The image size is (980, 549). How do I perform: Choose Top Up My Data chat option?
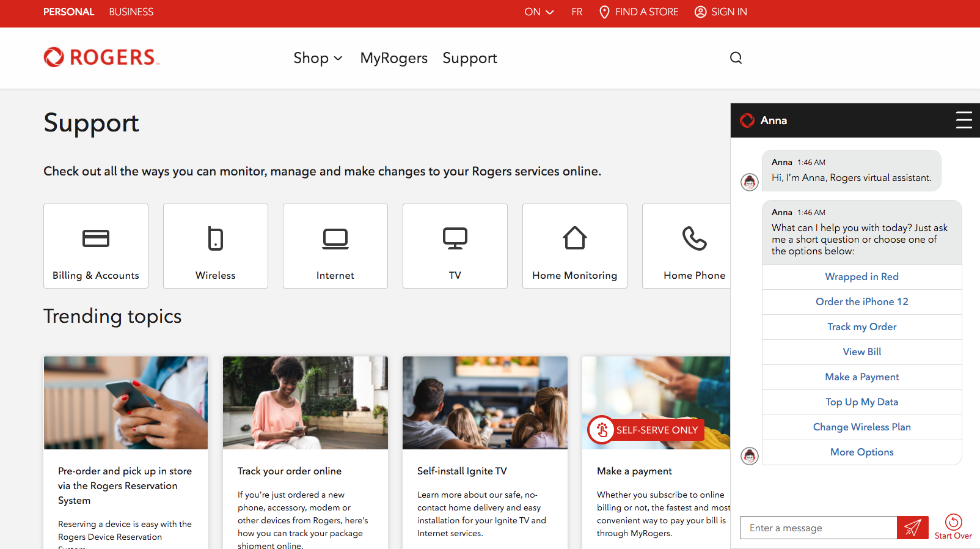pyautogui.click(x=861, y=402)
